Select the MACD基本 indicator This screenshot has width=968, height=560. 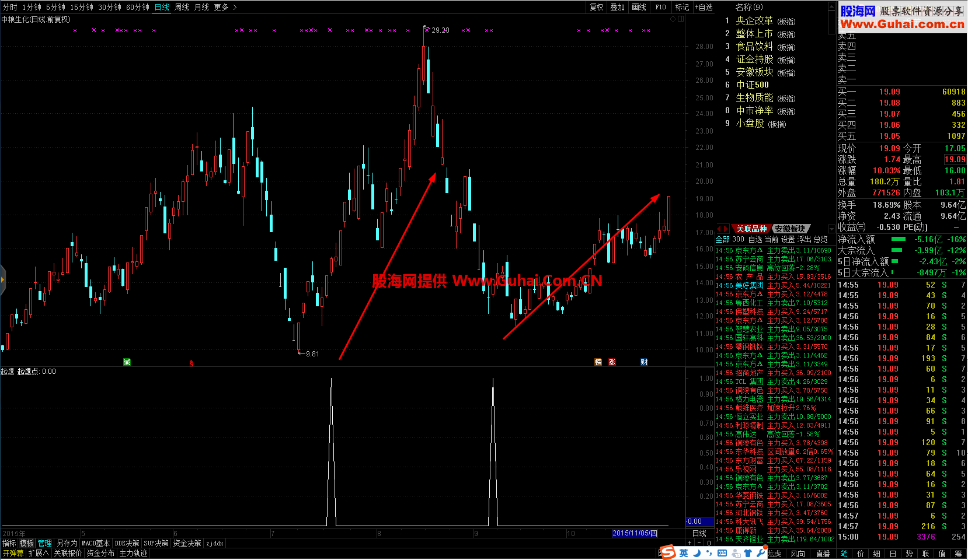tap(96, 543)
